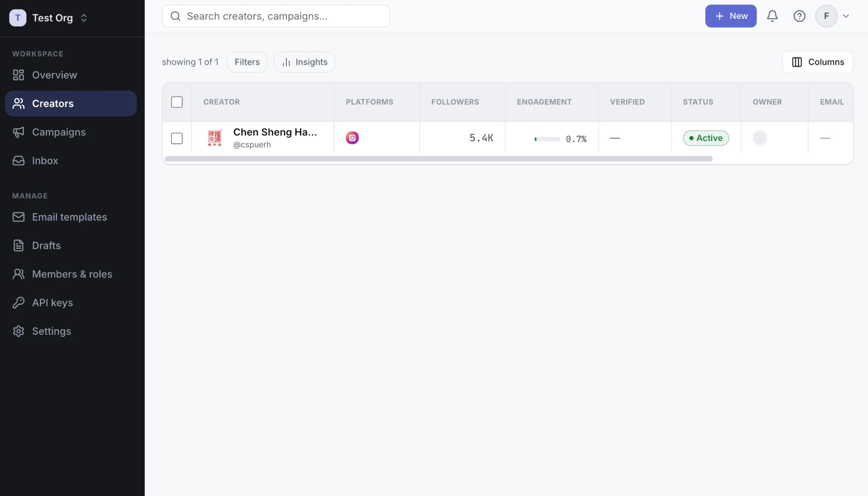Sort by the VERIFIED column header

click(x=627, y=102)
